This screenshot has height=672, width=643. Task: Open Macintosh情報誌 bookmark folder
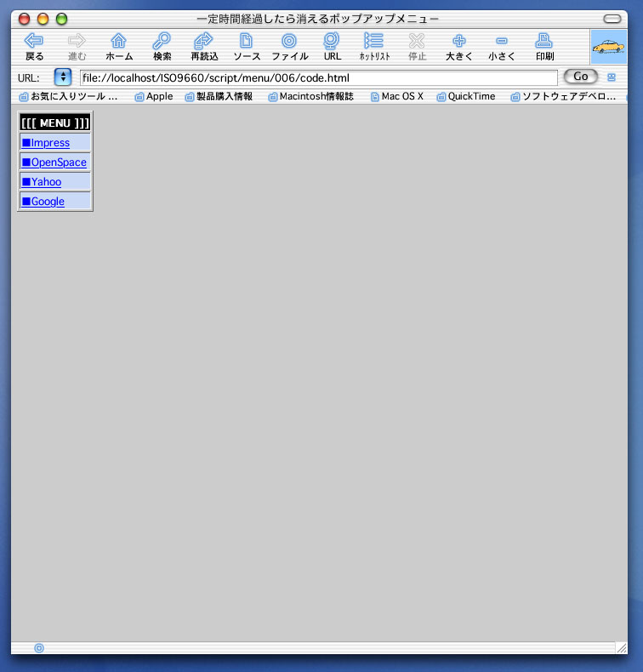click(311, 96)
